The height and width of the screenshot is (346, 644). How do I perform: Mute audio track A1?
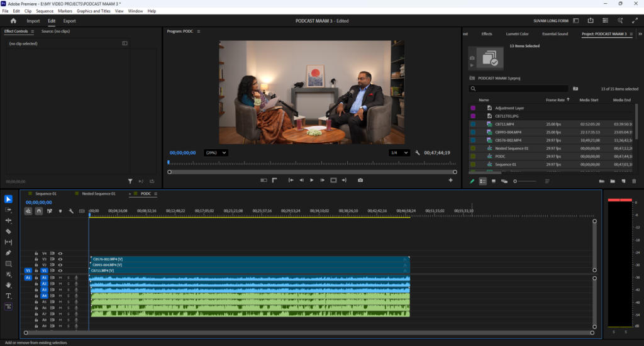click(60, 278)
